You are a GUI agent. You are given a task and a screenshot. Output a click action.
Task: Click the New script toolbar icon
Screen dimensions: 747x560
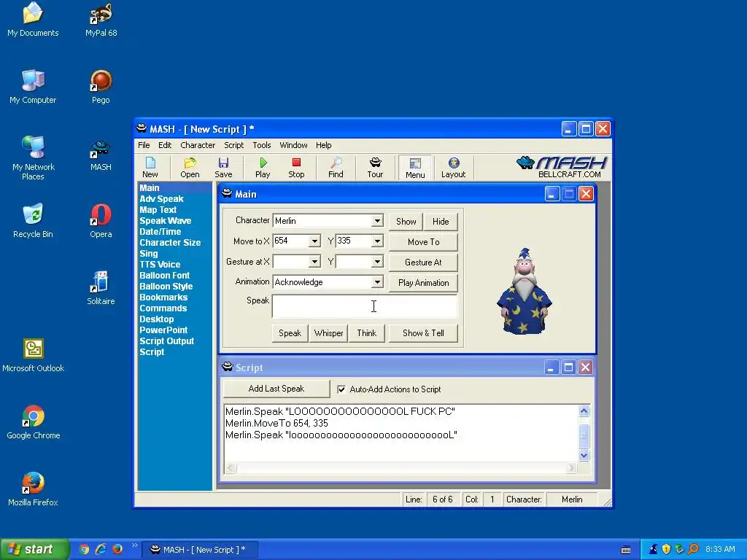click(x=150, y=168)
